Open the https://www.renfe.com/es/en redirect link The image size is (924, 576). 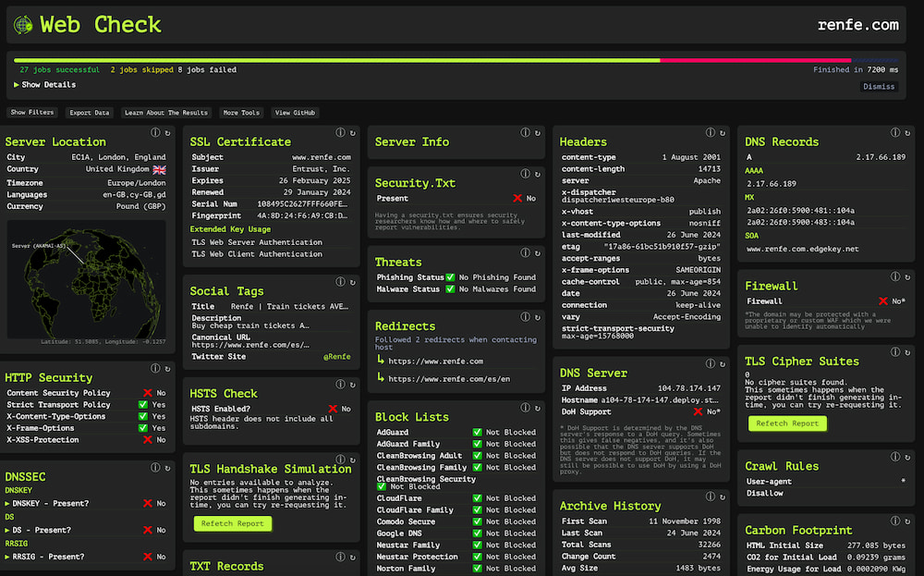coord(449,379)
